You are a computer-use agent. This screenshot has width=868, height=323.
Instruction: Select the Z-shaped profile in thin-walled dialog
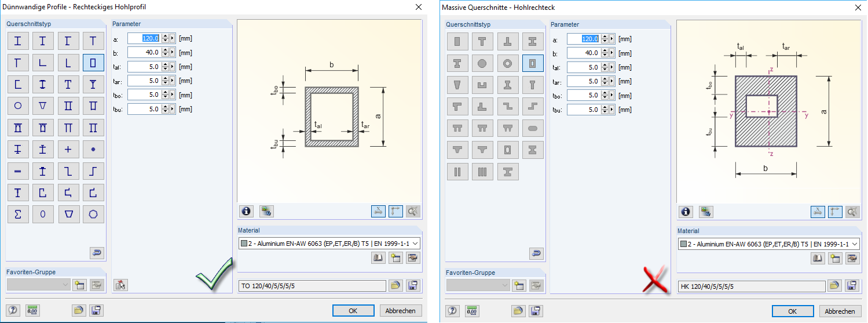tap(68, 171)
